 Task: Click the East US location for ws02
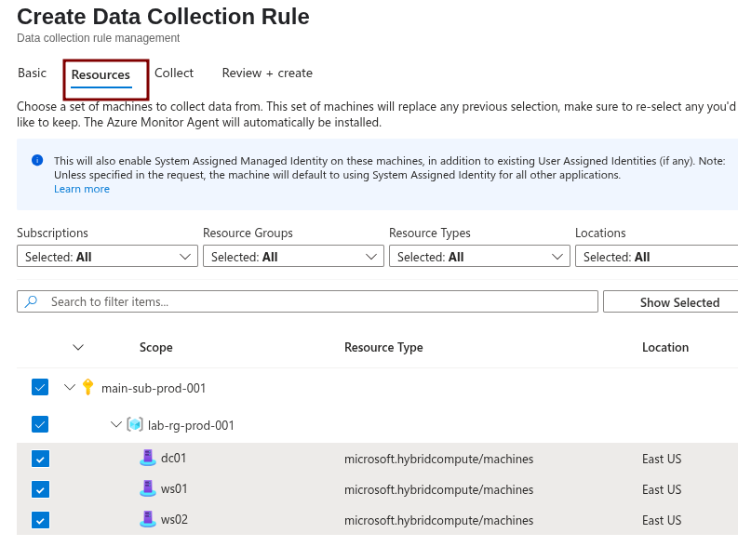pyautogui.click(x=662, y=521)
